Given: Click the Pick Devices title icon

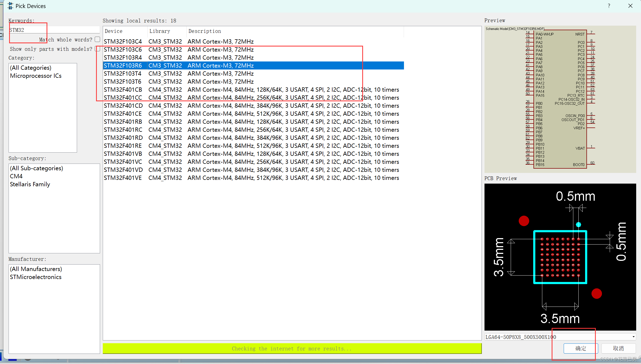Looking at the screenshot, I should click(x=10, y=6).
